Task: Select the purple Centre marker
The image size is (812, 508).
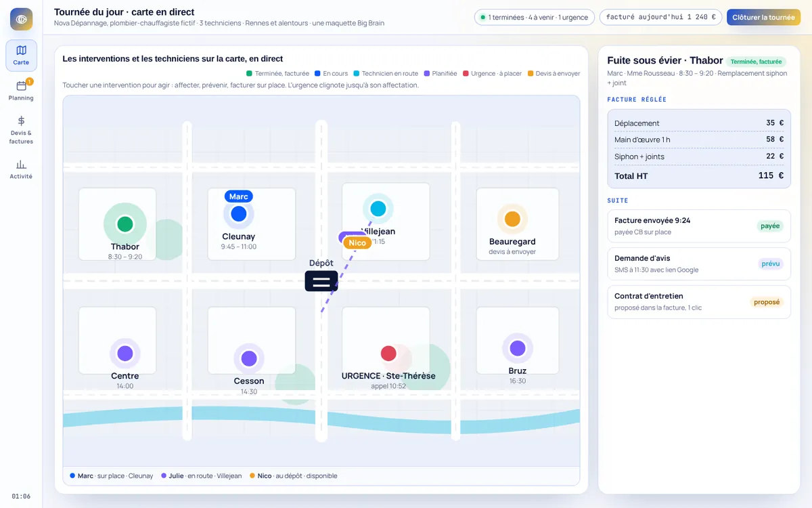Action: click(x=125, y=354)
